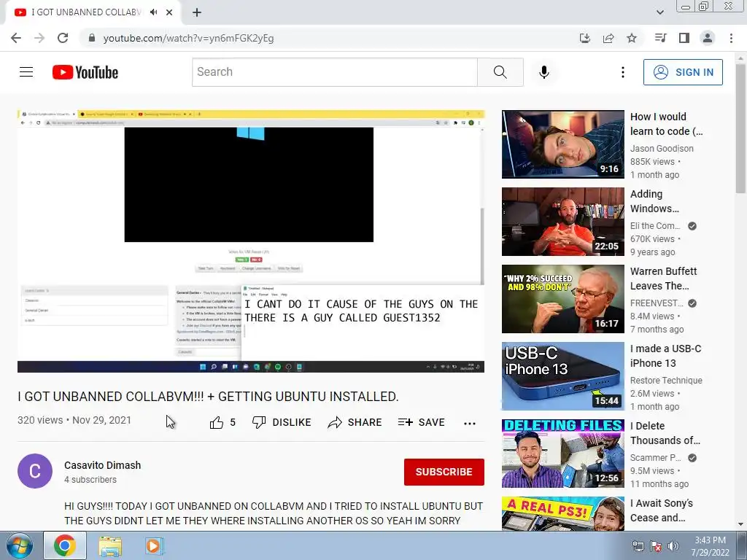Image resolution: width=747 pixels, height=560 pixels.
Task: Open Chrome three-dot menu
Action: (x=731, y=38)
